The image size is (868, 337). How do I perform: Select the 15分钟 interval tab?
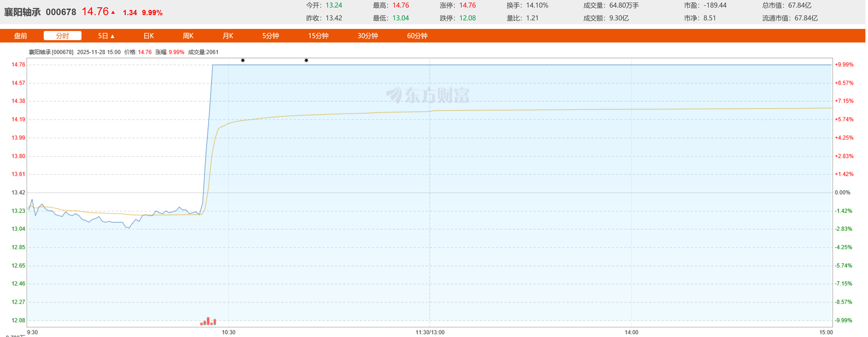[x=318, y=36]
